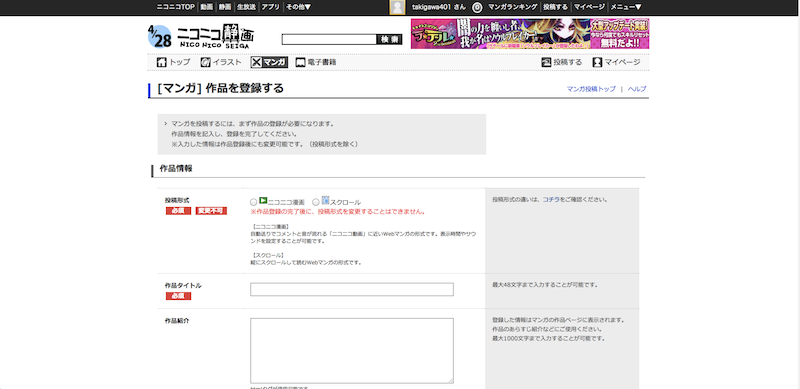Viewport: 800px width, 389px height.
Task: Click the マンガ tab icon
Action: click(x=269, y=62)
